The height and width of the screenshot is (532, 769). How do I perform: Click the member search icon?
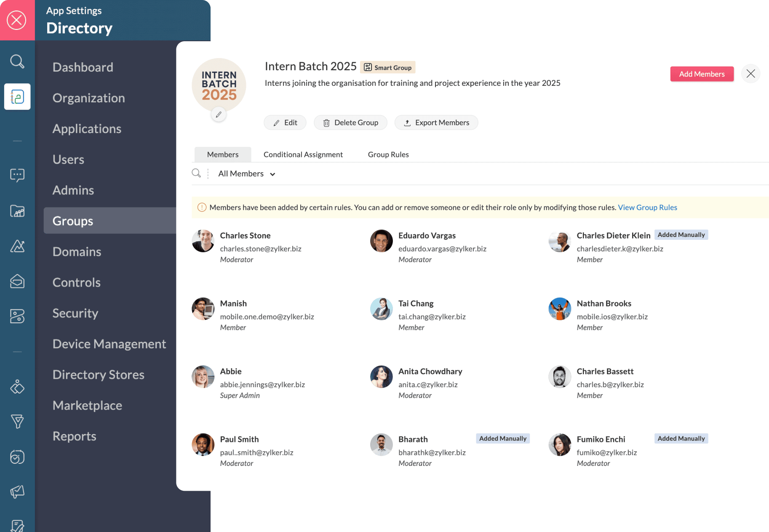tap(196, 173)
